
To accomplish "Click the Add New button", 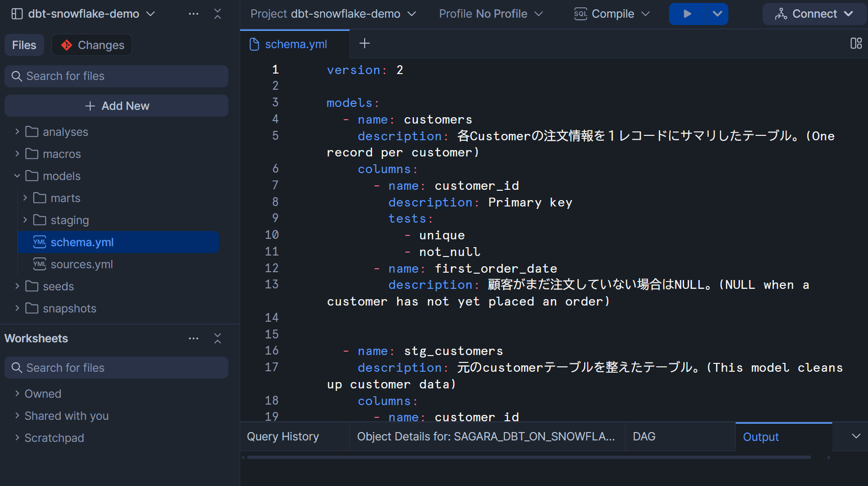I will click(x=116, y=106).
